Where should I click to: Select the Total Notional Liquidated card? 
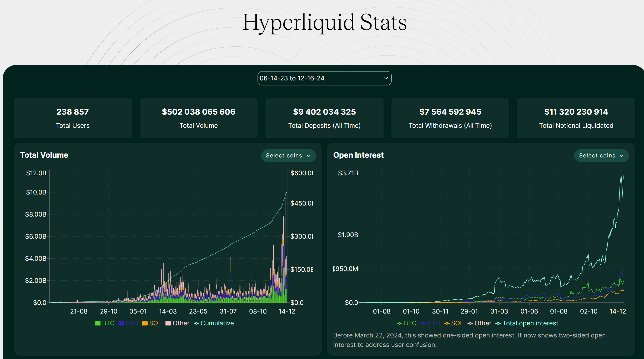point(576,118)
